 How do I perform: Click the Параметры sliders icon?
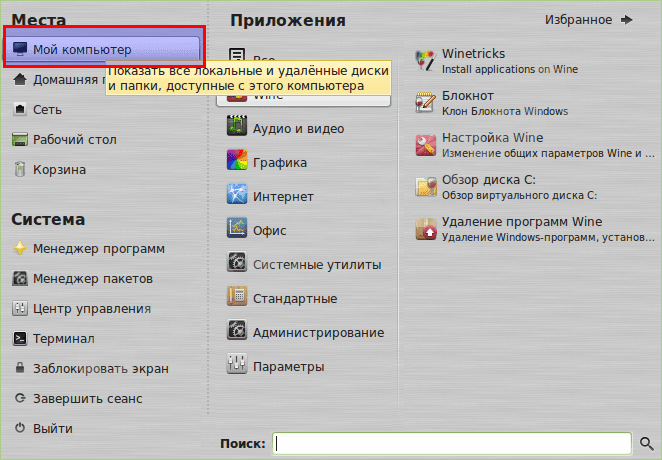tap(237, 363)
